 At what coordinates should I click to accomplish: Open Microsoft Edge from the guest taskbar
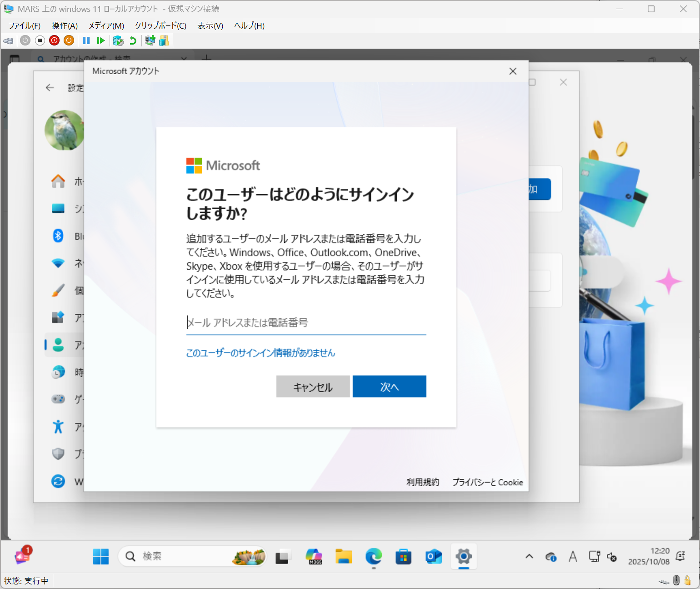(x=374, y=556)
